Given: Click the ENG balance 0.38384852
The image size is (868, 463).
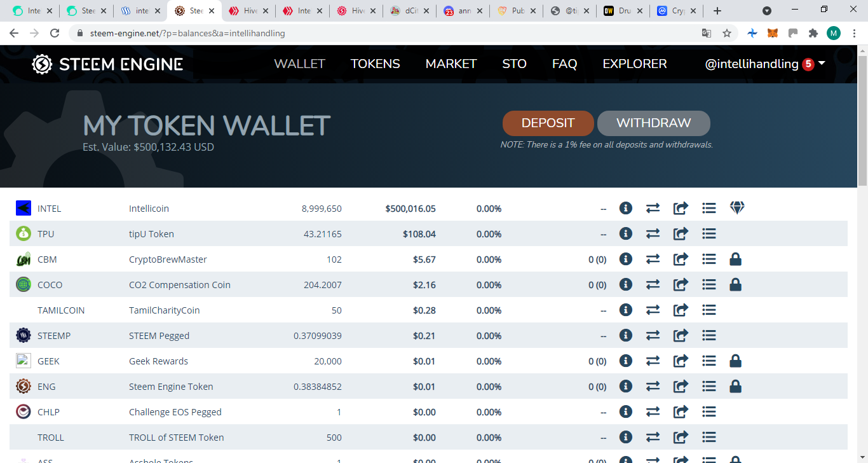Looking at the screenshot, I should click(318, 387).
